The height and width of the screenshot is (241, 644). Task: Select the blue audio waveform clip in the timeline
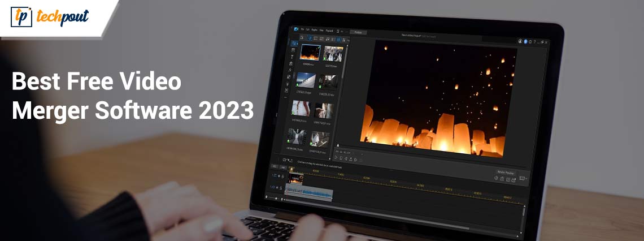click(308, 192)
